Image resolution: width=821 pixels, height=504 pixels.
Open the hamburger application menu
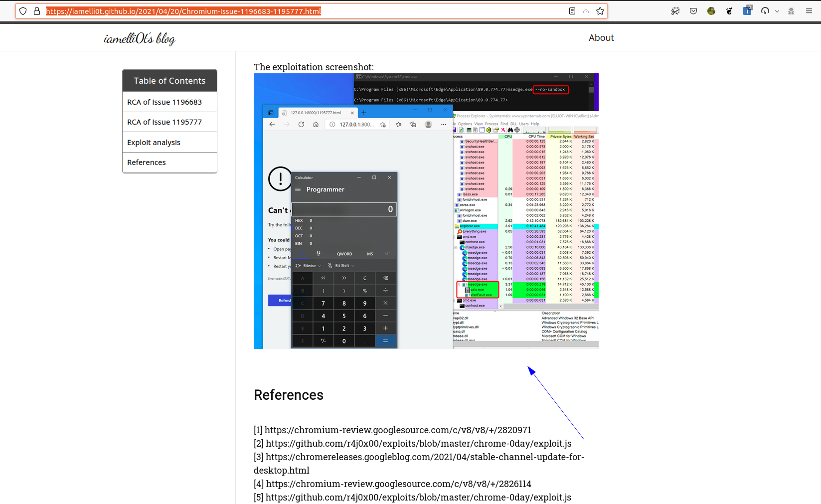809,10
